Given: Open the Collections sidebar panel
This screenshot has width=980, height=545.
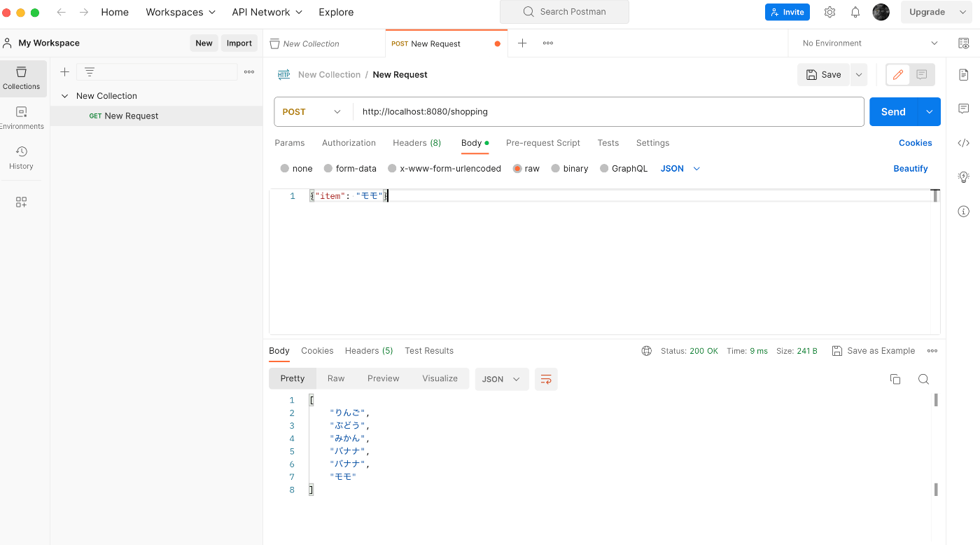Looking at the screenshot, I should (22, 78).
